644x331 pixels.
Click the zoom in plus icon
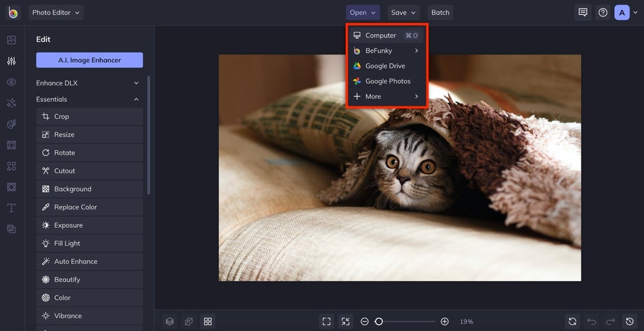(444, 321)
